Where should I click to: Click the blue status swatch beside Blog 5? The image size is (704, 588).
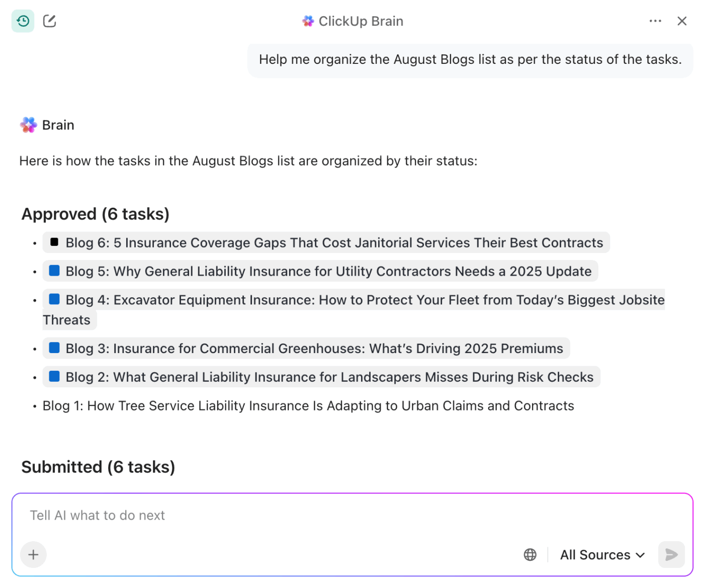click(54, 271)
